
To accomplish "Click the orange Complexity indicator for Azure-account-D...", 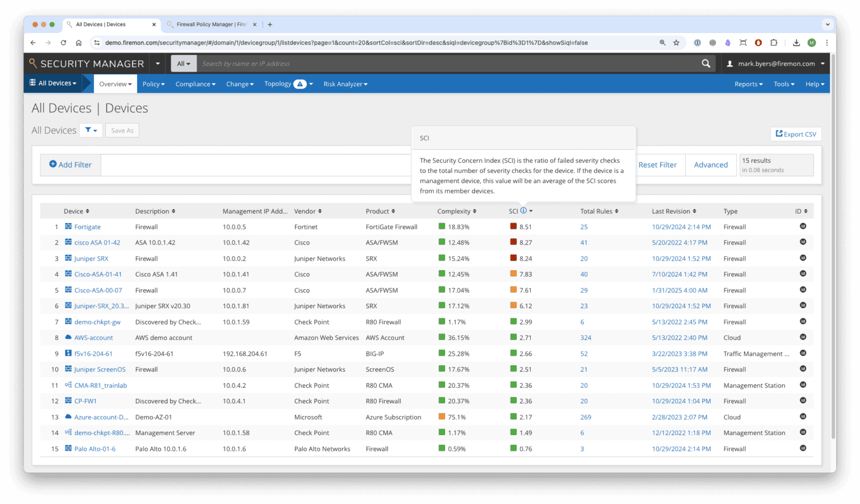I will [442, 417].
